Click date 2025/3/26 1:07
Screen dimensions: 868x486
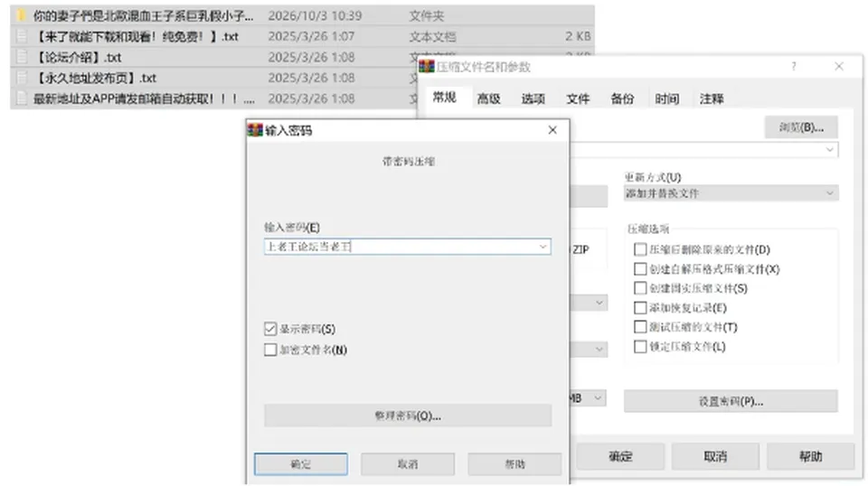(x=311, y=36)
